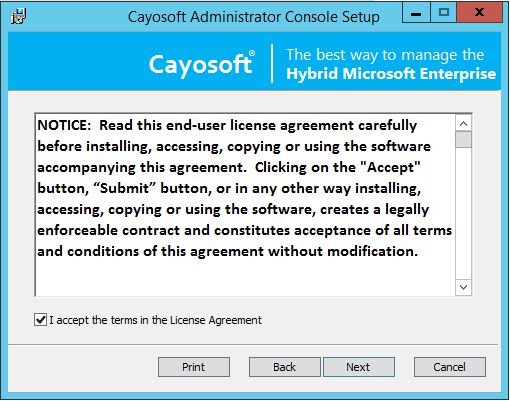Click scrollbar track below the thumb
This screenshot has height=401, width=510.
click(463, 213)
